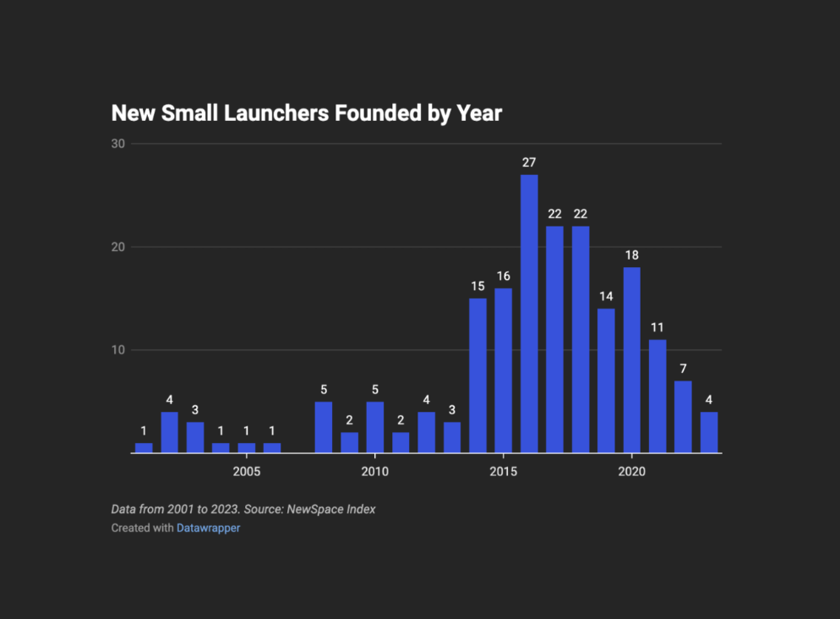Click the 2005 axis label
The height and width of the screenshot is (619, 840).
click(x=247, y=471)
